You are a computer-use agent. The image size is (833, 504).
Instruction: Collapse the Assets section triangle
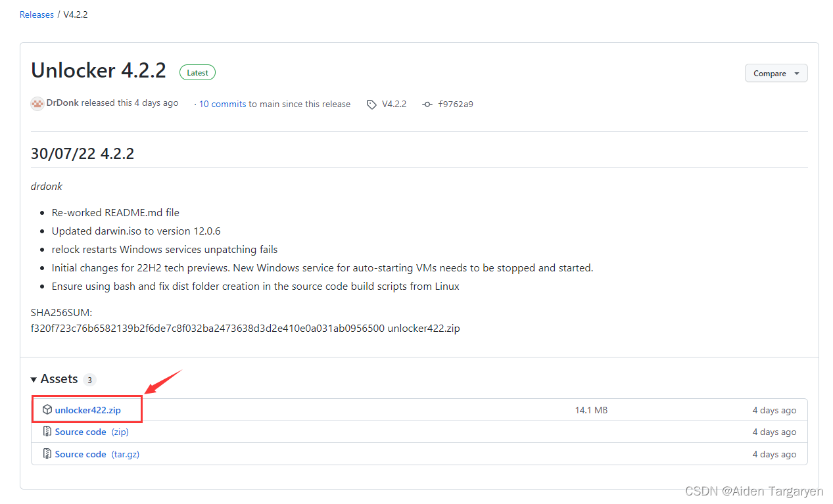coord(34,380)
